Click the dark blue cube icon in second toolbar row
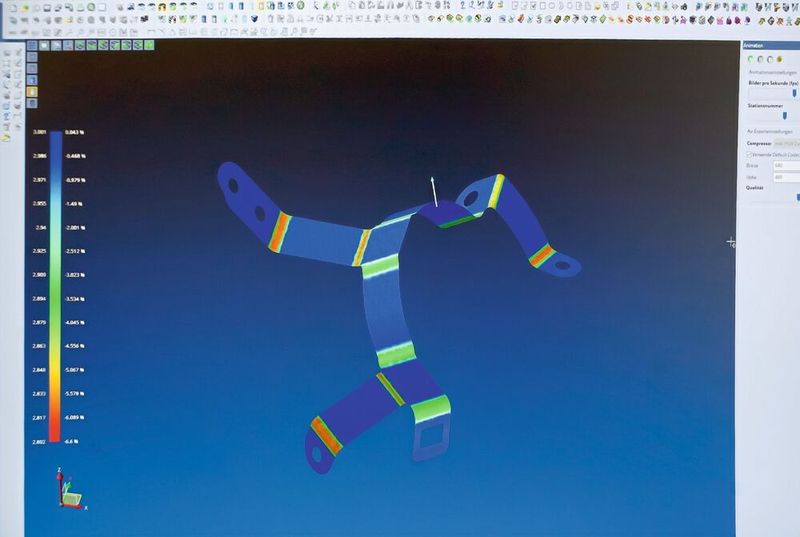 (254, 18)
